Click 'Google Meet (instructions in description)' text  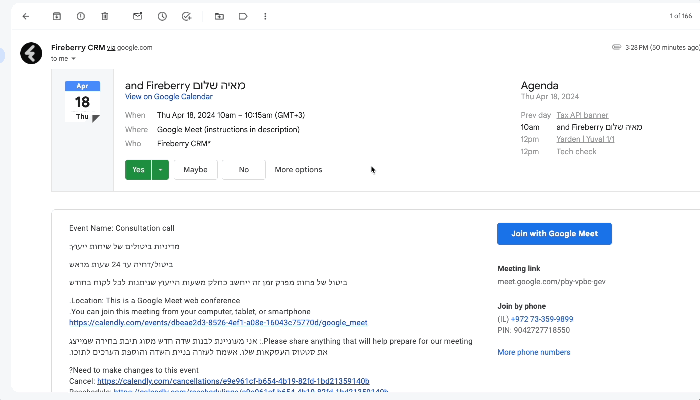[228, 129]
